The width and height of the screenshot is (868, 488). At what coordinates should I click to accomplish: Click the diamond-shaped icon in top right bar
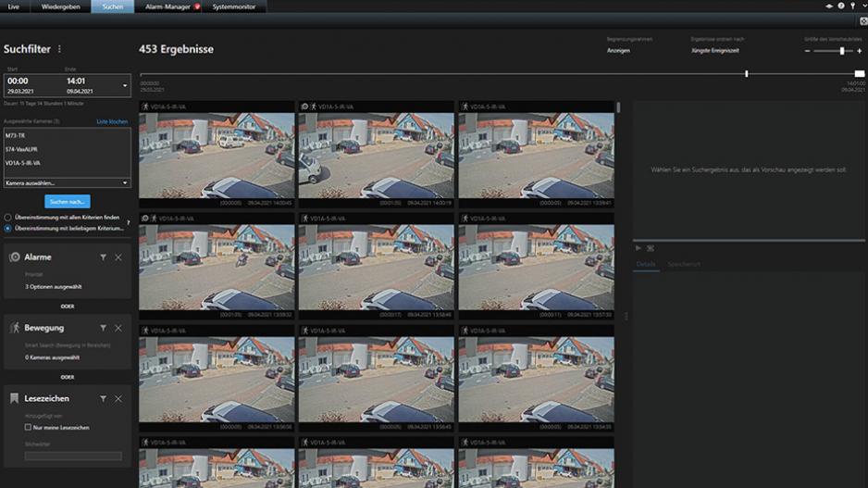click(829, 6)
